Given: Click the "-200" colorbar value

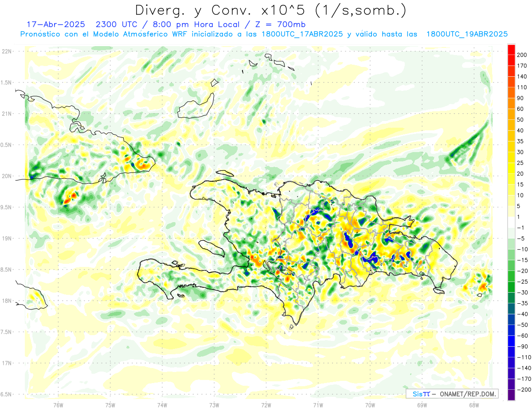Looking at the screenshot, I should click(x=524, y=390).
